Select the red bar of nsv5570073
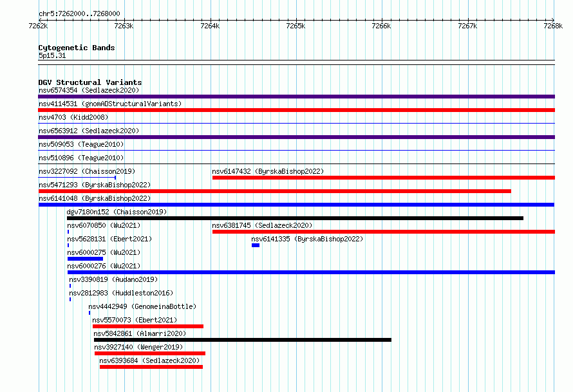Screen dimensions: 573x392 (x=148, y=326)
